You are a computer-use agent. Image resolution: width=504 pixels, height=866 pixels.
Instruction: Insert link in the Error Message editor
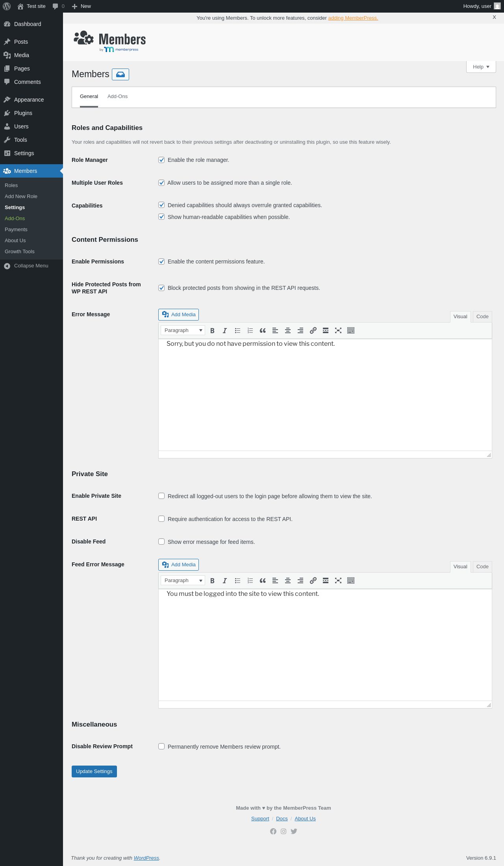[x=313, y=331]
